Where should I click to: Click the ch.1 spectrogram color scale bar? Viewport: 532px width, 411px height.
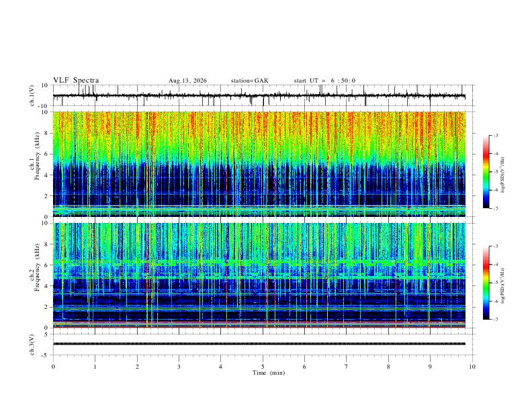click(486, 172)
